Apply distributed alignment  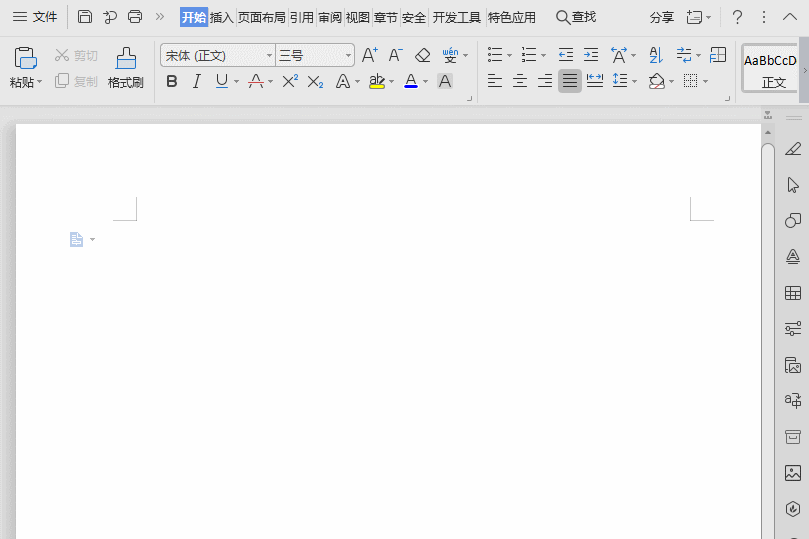click(x=595, y=81)
